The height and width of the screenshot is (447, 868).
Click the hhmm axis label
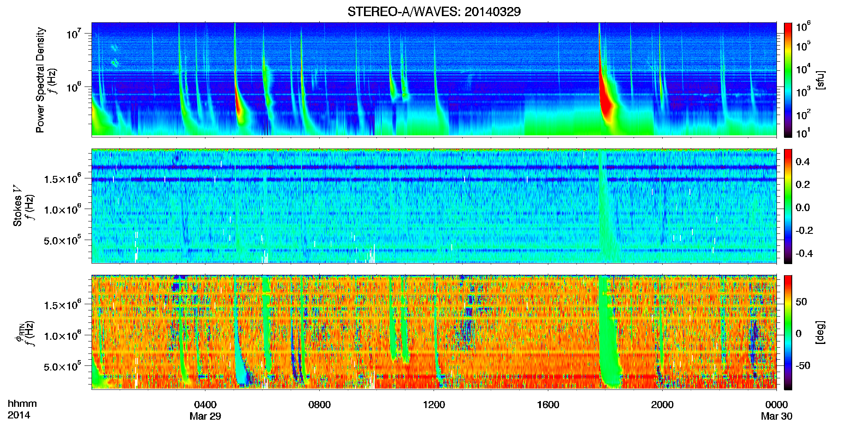click(22, 404)
